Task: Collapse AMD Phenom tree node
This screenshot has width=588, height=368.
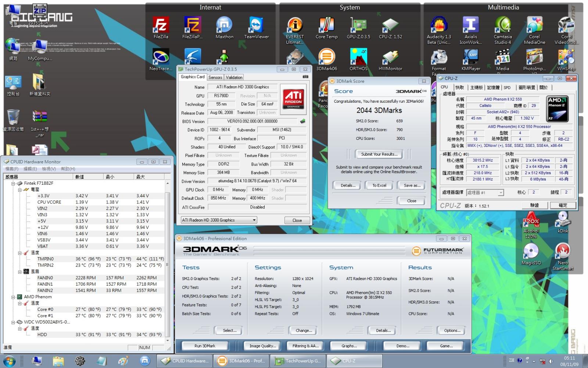Action: pos(13,297)
